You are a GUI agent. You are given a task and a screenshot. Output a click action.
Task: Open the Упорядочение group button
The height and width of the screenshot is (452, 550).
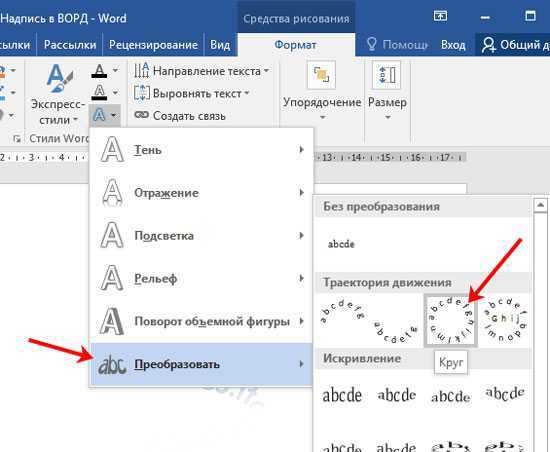(322, 90)
